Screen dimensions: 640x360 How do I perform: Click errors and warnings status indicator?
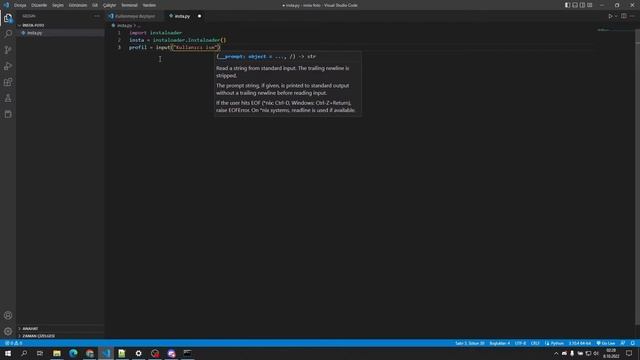pyautogui.click(x=13, y=343)
